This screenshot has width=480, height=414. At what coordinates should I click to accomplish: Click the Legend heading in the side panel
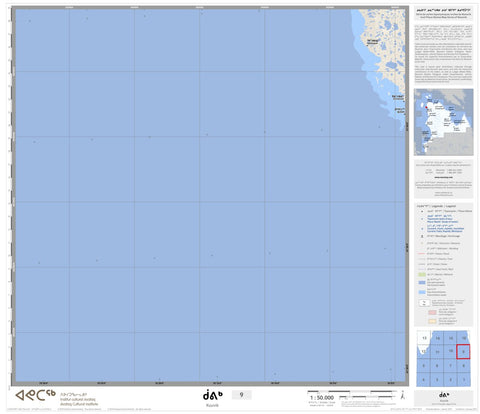pos(436,206)
